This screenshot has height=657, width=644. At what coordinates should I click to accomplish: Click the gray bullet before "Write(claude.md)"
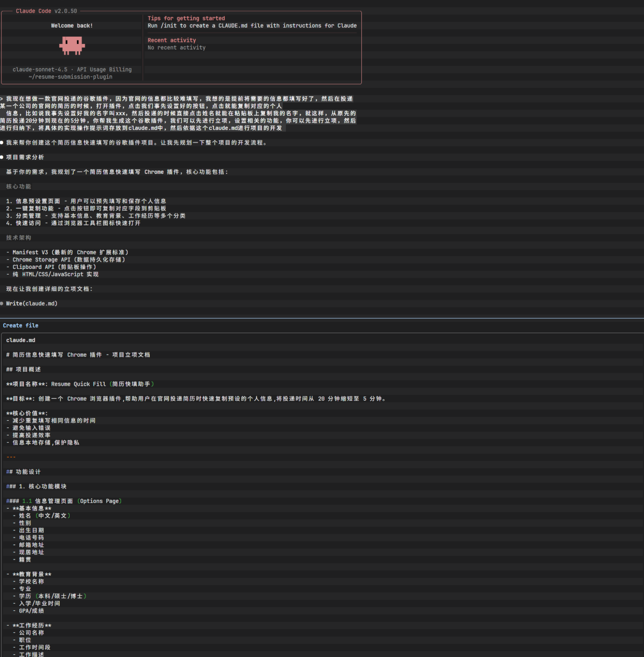coord(2,303)
